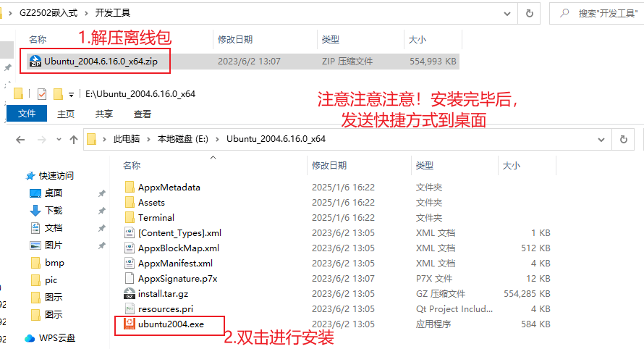Screen dimensions: 644x349
Task: Unpin 桌面 using its pin icon
Action: tap(102, 193)
